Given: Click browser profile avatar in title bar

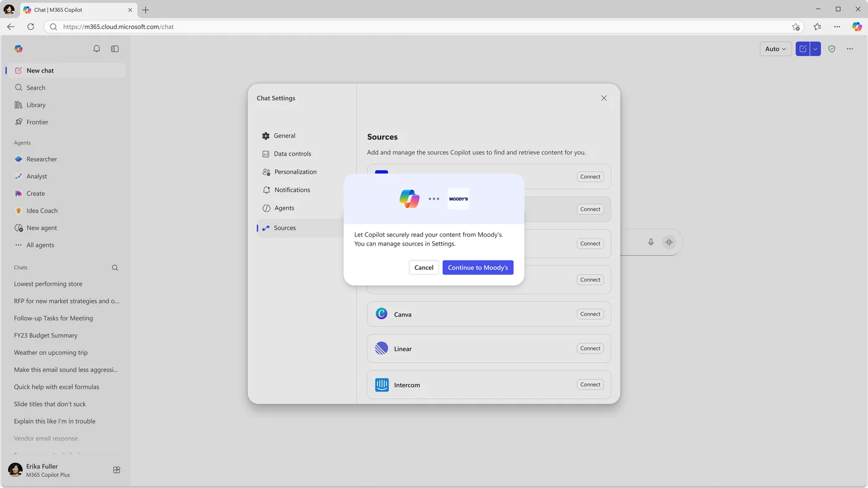Looking at the screenshot, I should [x=9, y=9].
